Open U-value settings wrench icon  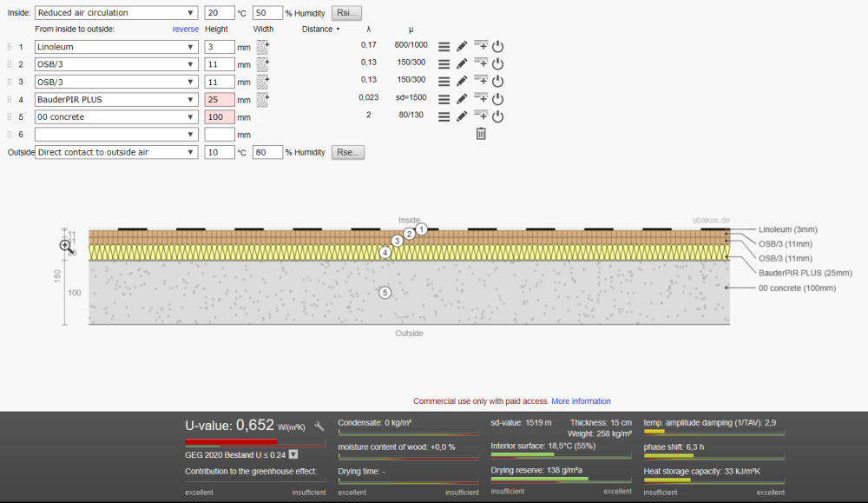(319, 427)
